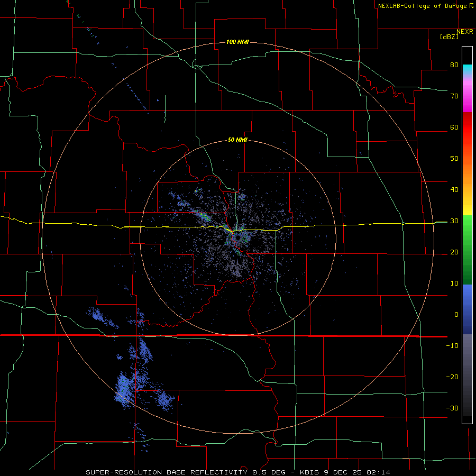The image size is (476, 476).
Task: Click the blue segment of the color scale
Action: click(x=467, y=309)
